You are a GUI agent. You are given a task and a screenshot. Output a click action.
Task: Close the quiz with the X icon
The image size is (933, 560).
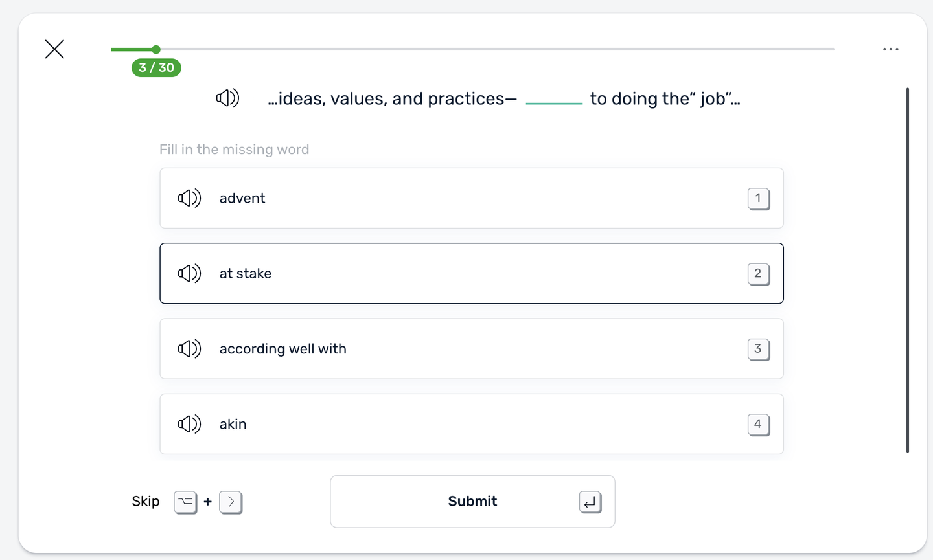click(x=54, y=49)
